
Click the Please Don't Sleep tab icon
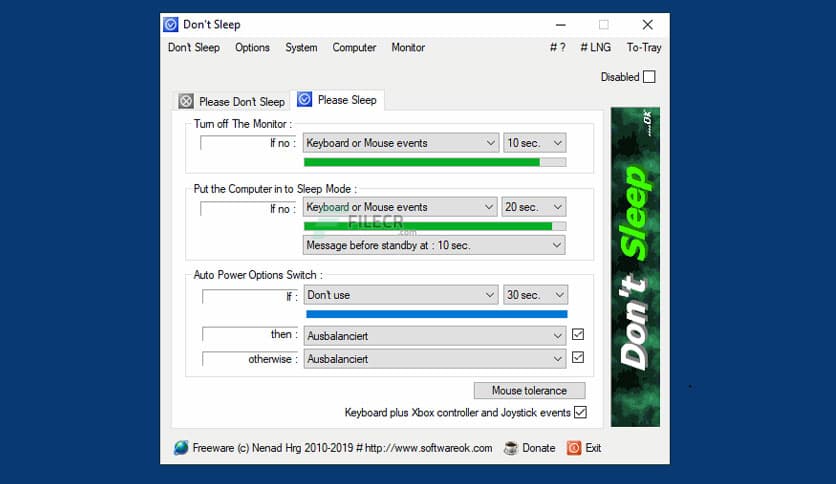pyautogui.click(x=186, y=101)
